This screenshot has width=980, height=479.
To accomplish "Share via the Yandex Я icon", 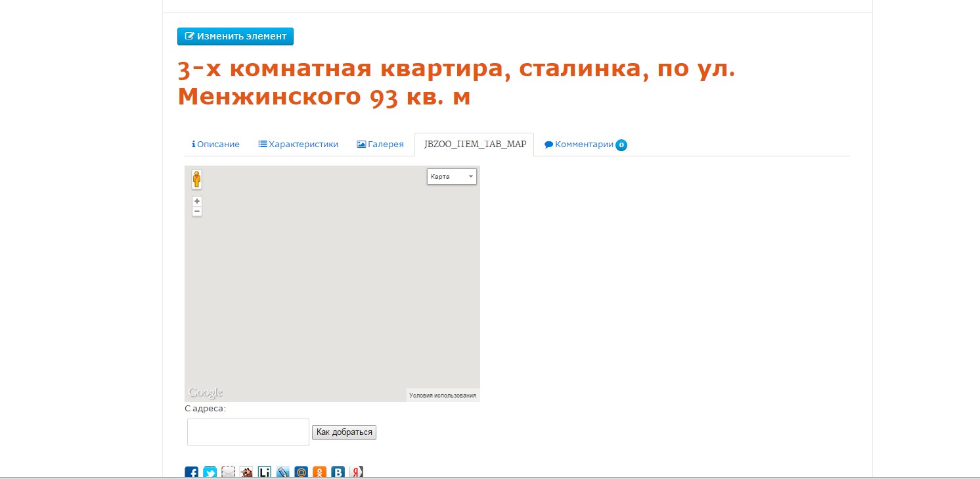I will point(357,472).
